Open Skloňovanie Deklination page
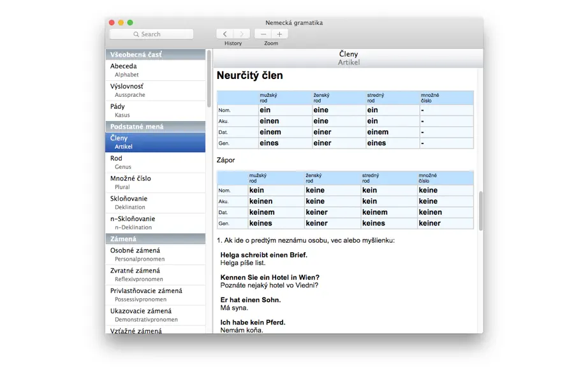Viewport: 588px width, 367px height. 155,203
